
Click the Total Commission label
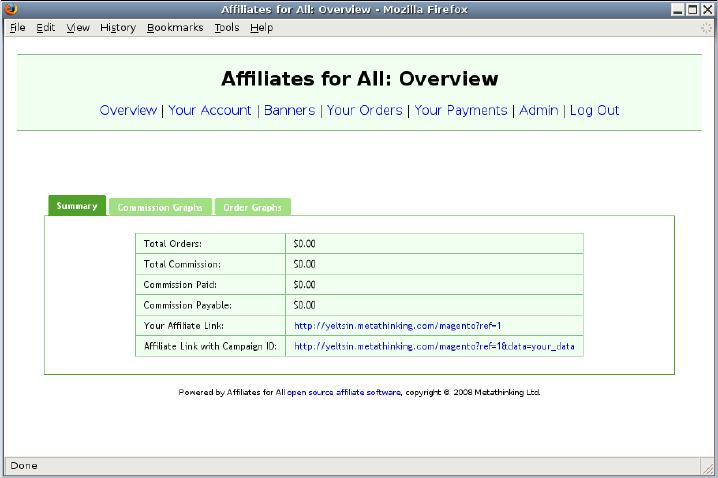point(182,264)
